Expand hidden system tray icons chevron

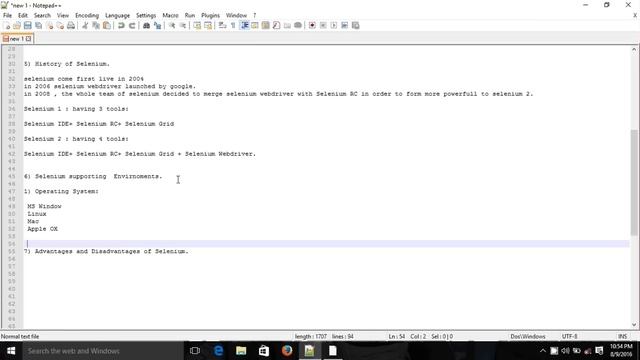pyautogui.click(x=542, y=351)
